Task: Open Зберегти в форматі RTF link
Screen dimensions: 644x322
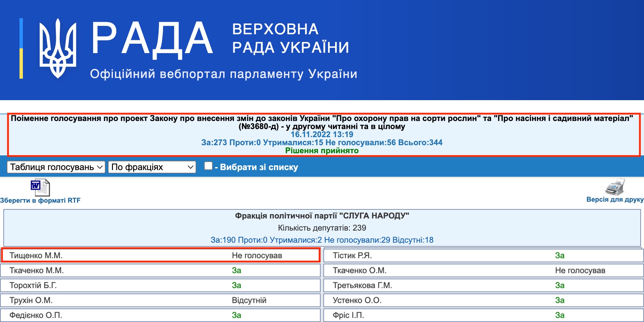Action: (x=40, y=200)
